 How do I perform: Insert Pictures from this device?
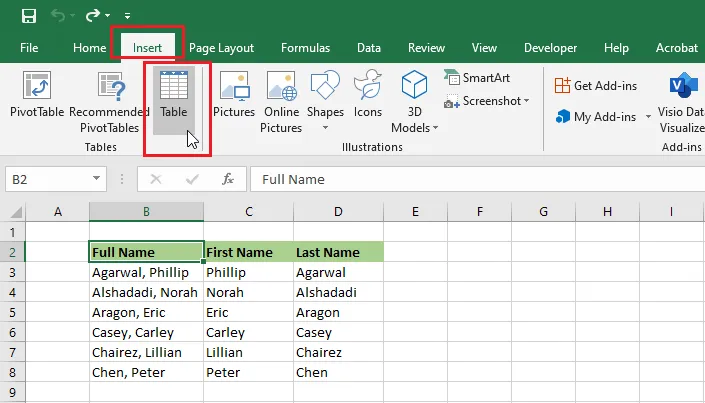(234, 94)
